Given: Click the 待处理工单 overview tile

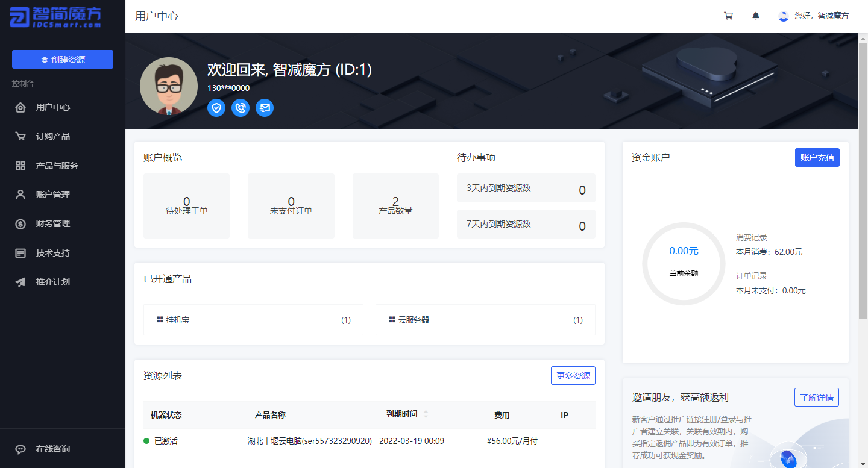Looking at the screenshot, I should (x=186, y=206).
